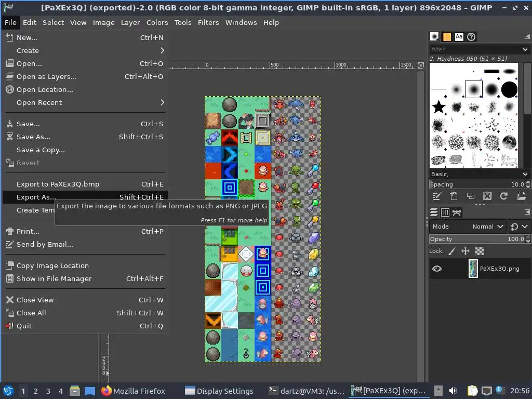This screenshot has height=399, width=532.
Task: Open the start menu icon on the taskbar
Action: pos(8,391)
